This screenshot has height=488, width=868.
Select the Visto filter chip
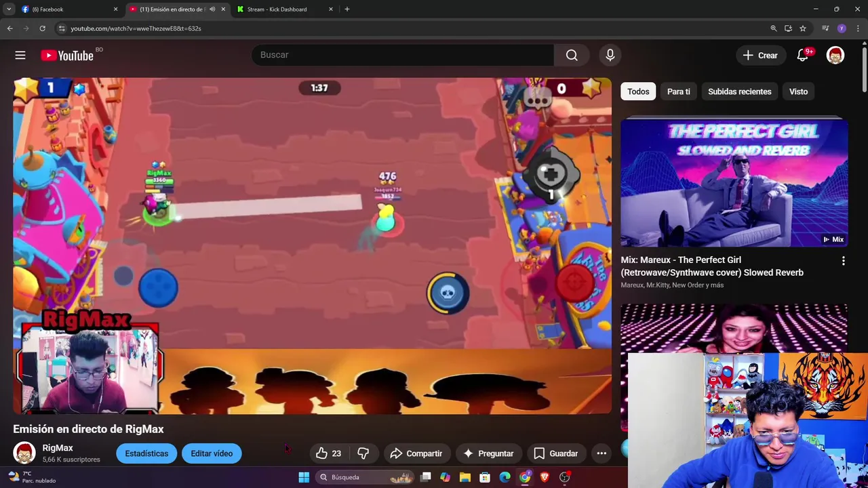coord(798,91)
